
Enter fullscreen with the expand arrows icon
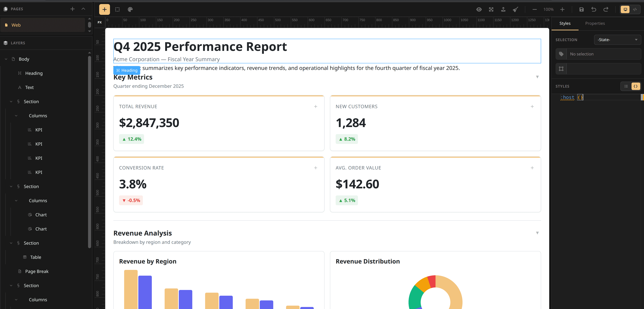491,9
